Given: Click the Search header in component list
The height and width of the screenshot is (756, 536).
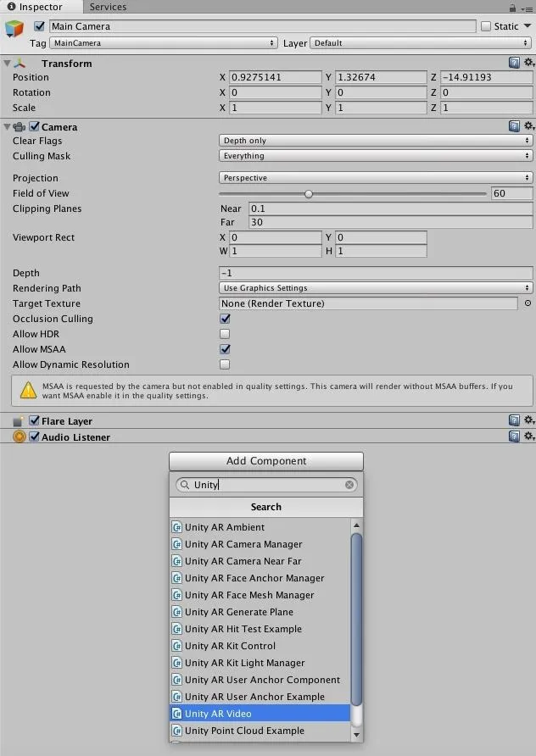Looking at the screenshot, I should coord(265,507).
